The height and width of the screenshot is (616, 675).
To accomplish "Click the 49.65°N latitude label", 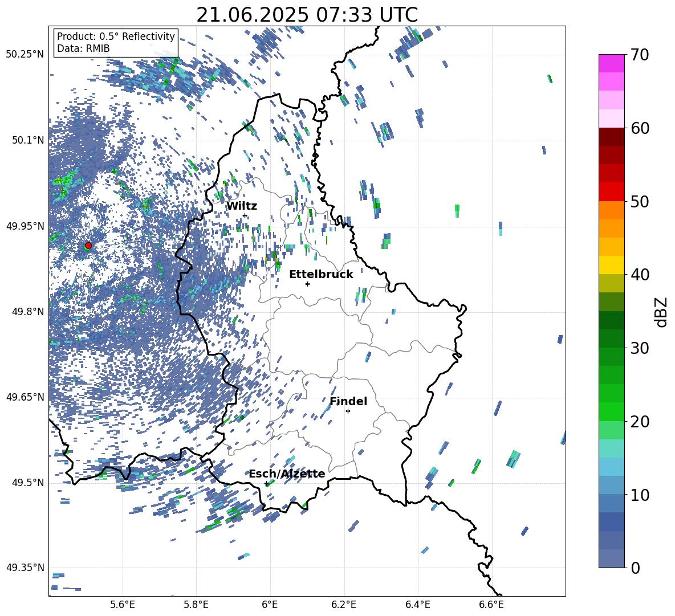I will click(x=25, y=397).
